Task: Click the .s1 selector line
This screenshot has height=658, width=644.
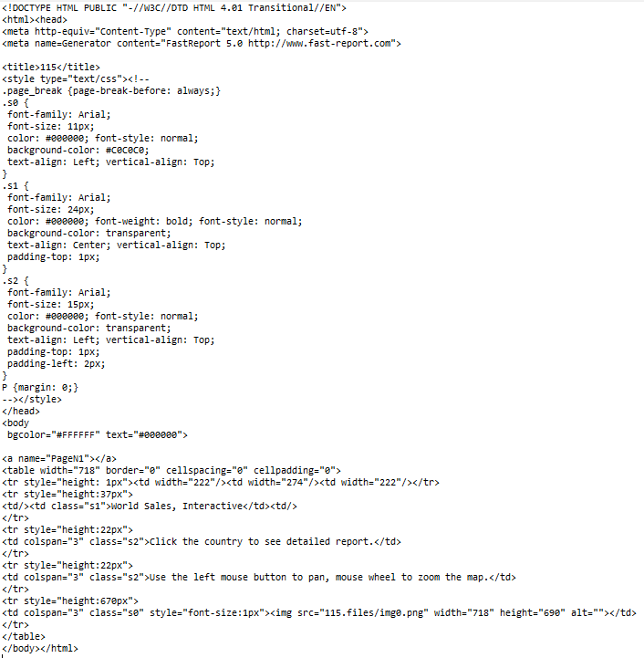Action: click(x=16, y=186)
